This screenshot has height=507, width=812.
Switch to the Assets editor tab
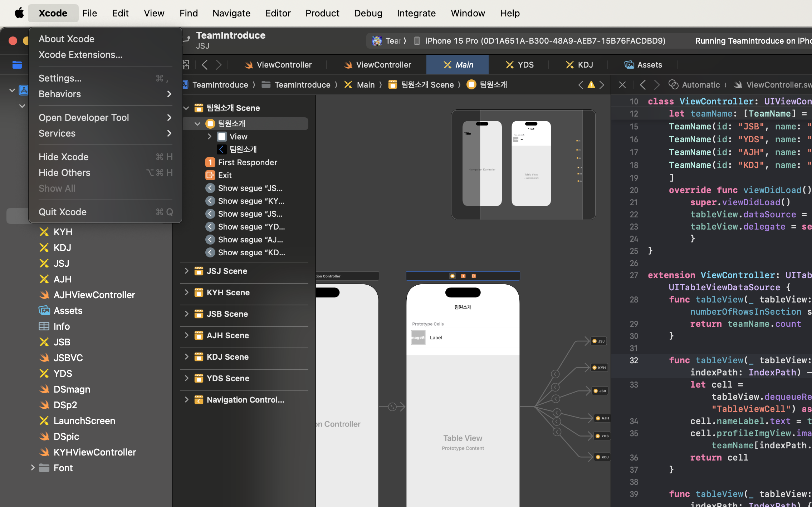click(643, 65)
